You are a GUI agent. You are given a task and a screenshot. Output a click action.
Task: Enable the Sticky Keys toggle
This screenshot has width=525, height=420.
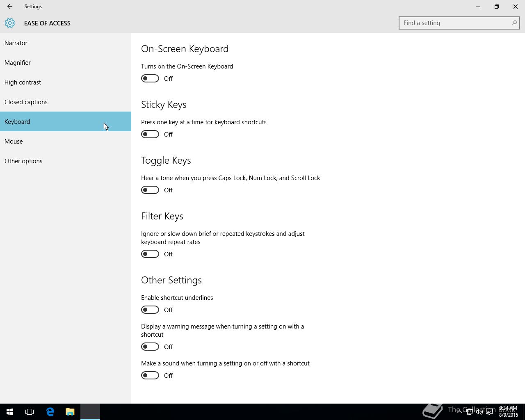point(150,134)
